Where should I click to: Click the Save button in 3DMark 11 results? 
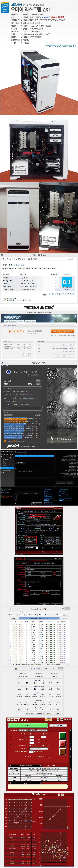click(69, 356)
